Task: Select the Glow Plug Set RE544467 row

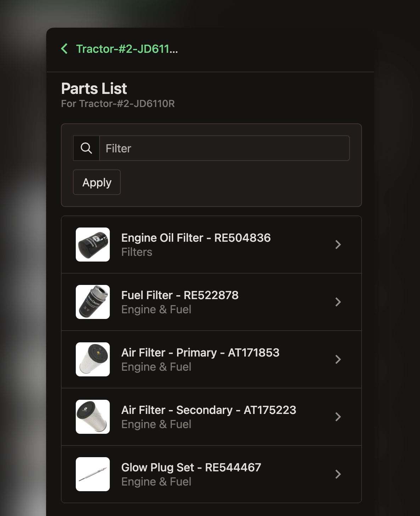Action: pyautogui.click(x=211, y=474)
